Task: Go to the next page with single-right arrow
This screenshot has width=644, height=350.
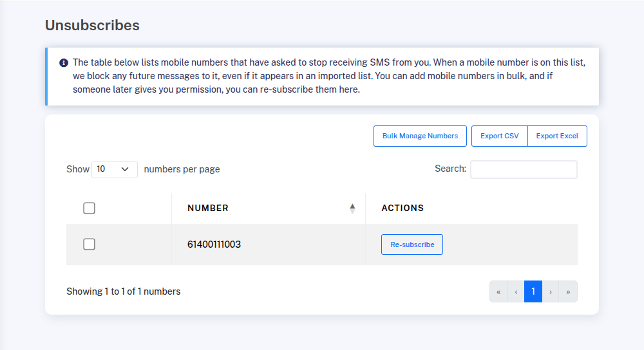Action: pyautogui.click(x=551, y=291)
